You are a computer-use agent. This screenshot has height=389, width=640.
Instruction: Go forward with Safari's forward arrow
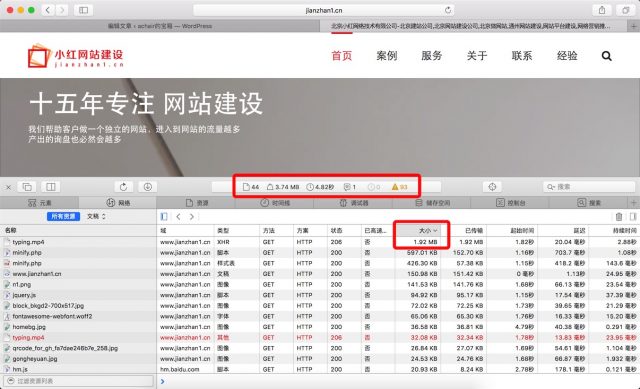(62, 10)
